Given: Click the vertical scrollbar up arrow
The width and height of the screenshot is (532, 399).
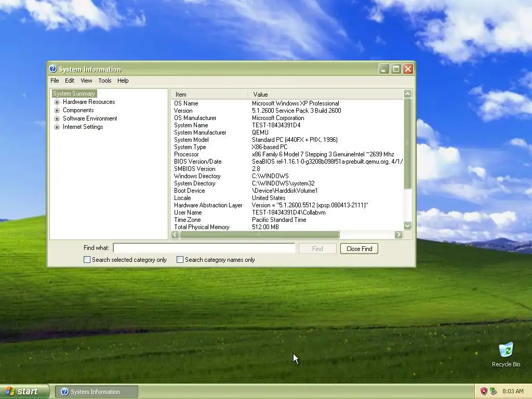Looking at the screenshot, I should [407, 94].
